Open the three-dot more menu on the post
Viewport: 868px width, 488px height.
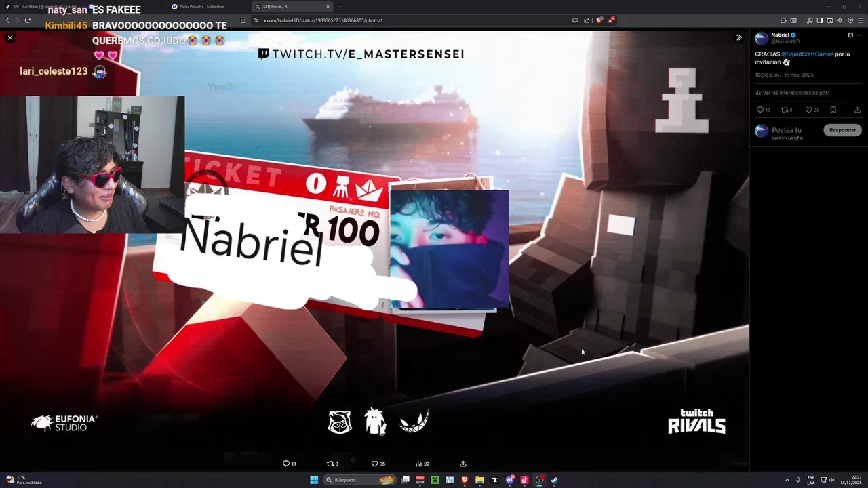tap(859, 35)
